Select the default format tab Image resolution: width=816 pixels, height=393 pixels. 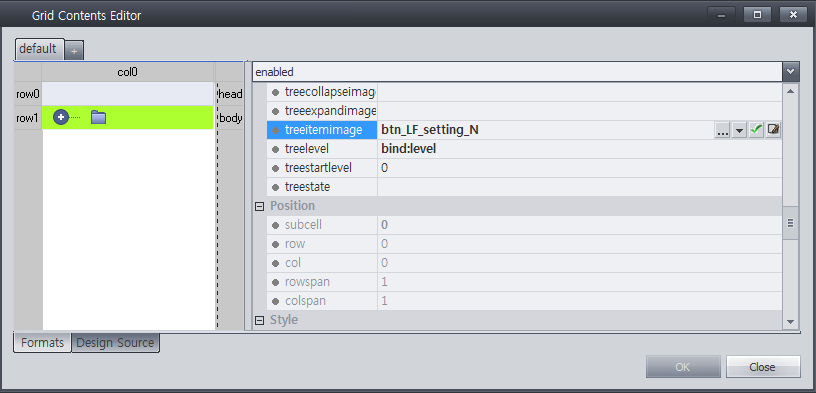(x=39, y=49)
